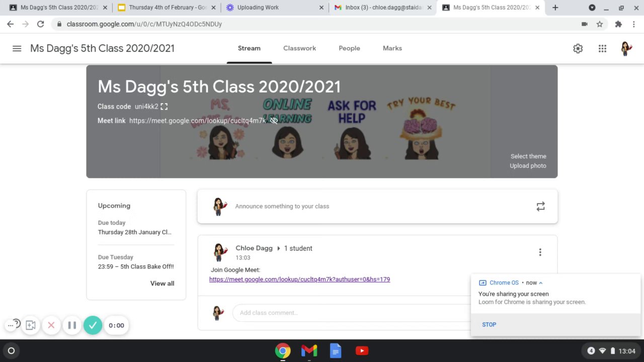Open the Google Meet link in the post
644x362 pixels.
299,279
